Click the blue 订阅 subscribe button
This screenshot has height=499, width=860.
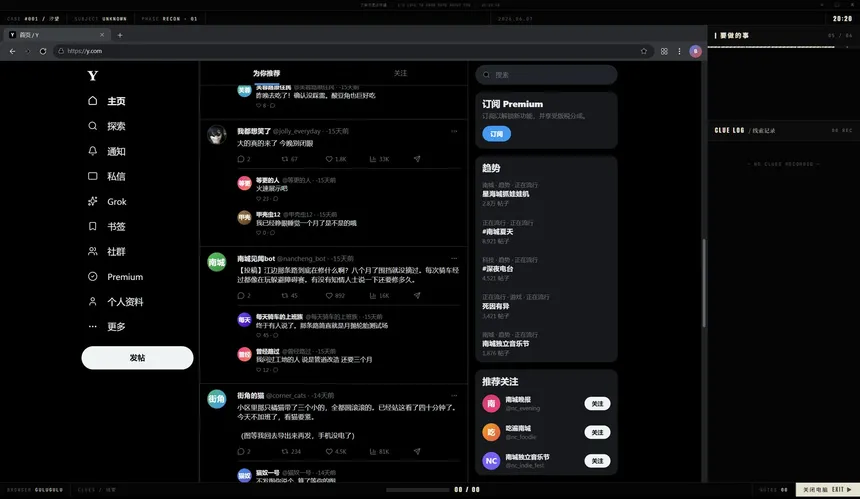[496, 134]
